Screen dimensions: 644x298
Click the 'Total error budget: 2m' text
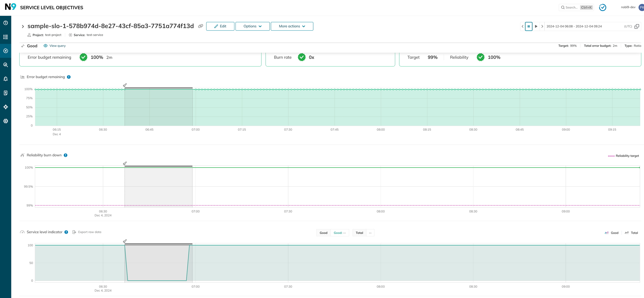tap(600, 46)
